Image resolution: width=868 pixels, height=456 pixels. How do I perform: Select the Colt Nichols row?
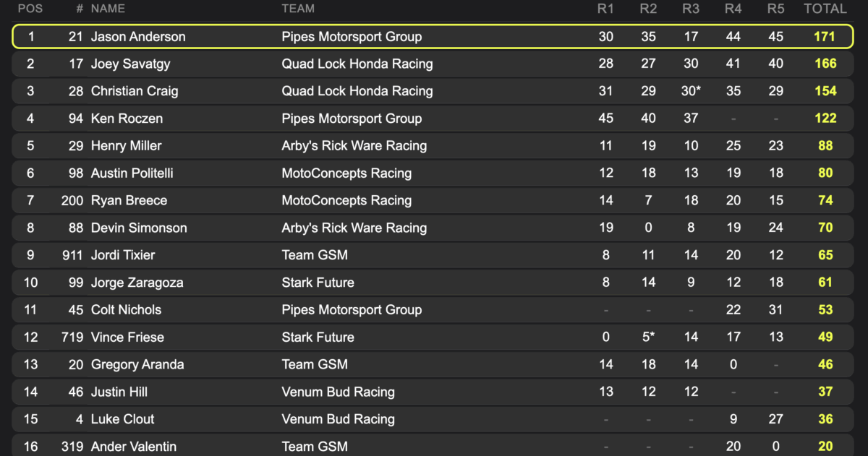click(x=433, y=310)
